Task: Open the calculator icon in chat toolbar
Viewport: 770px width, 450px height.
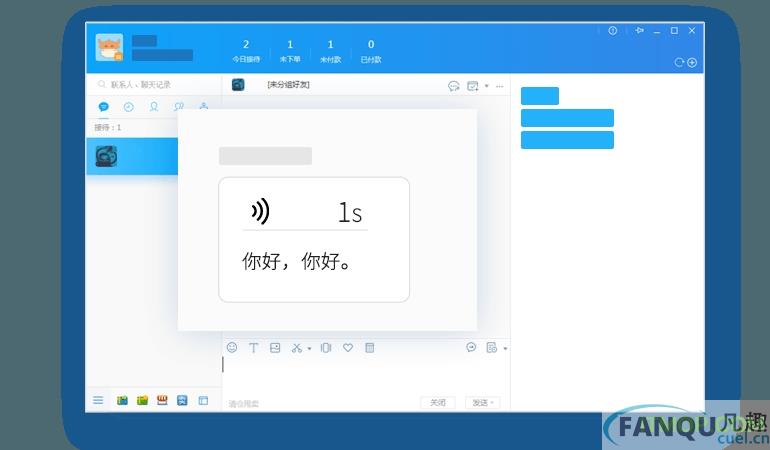Action: coord(370,348)
